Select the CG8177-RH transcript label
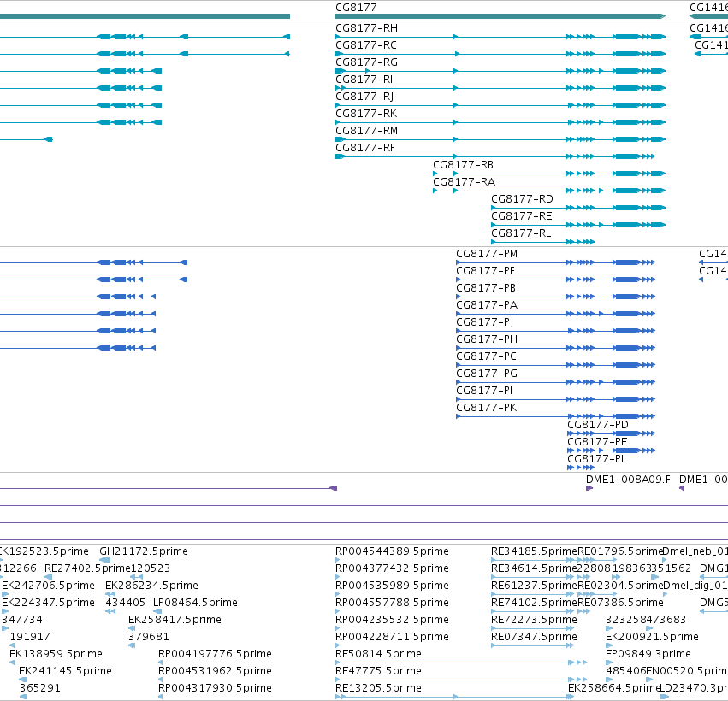 pos(366,28)
